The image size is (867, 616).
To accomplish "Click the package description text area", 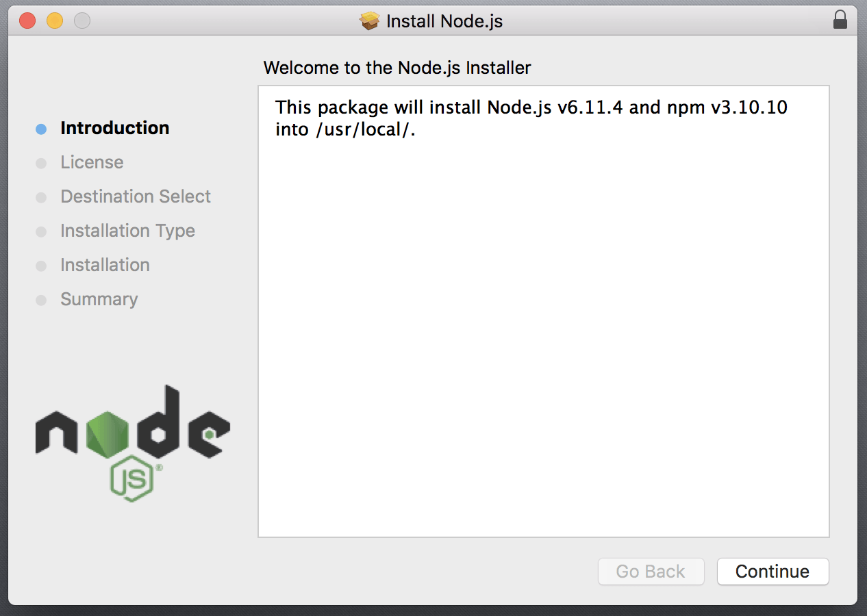I will (x=544, y=311).
